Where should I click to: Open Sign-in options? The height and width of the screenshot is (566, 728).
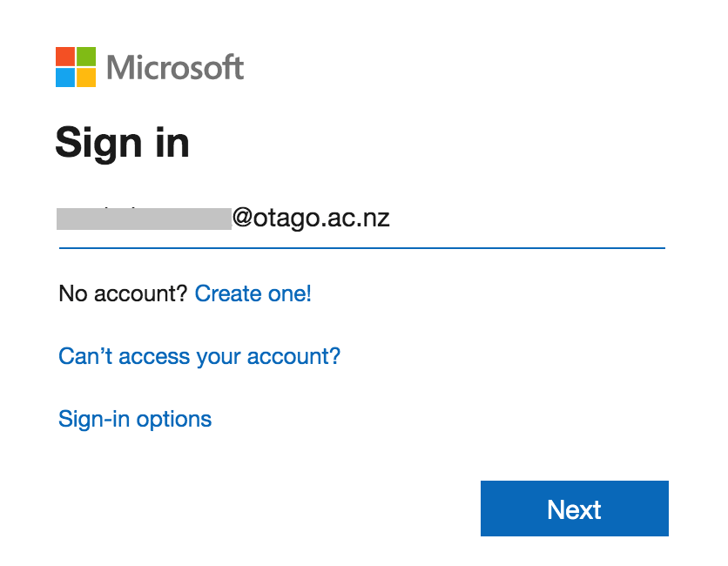tap(135, 419)
